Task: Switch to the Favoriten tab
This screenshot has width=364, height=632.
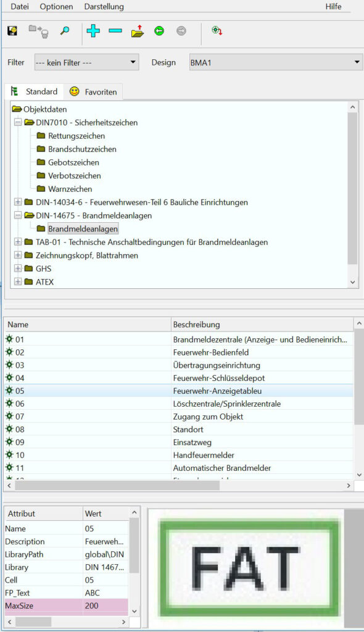Action: 93,92
